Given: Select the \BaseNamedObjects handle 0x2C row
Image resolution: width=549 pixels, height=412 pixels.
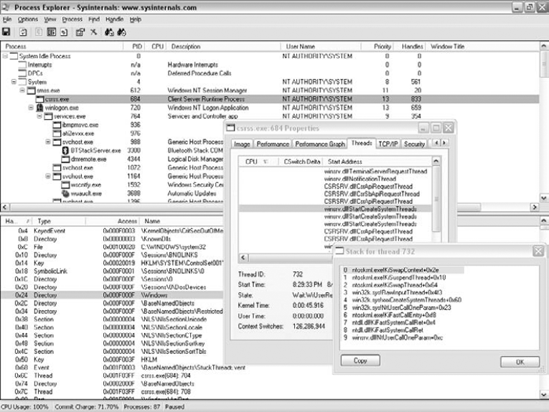Looking at the screenshot, I should click(x=112, y=303).
